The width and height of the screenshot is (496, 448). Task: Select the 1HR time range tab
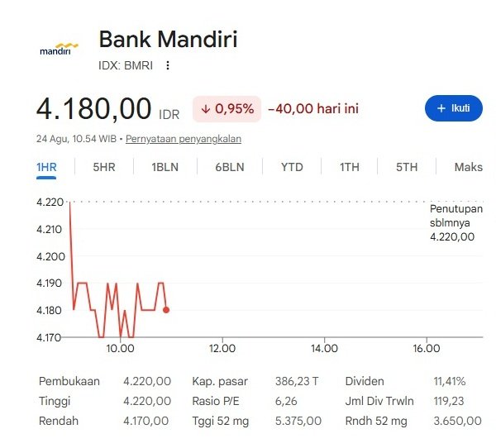[x=46, y=167]
